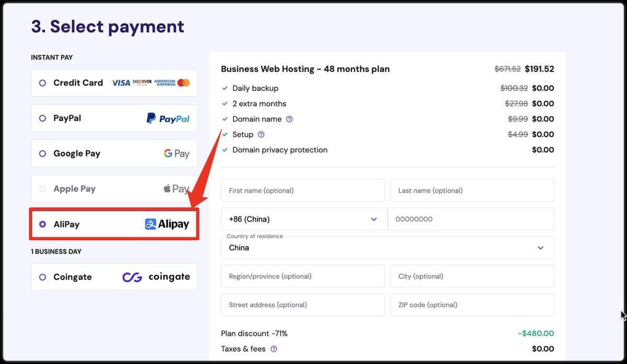Click the G Pay logo
The image size is (627, 364).
(x=177, y=154)
